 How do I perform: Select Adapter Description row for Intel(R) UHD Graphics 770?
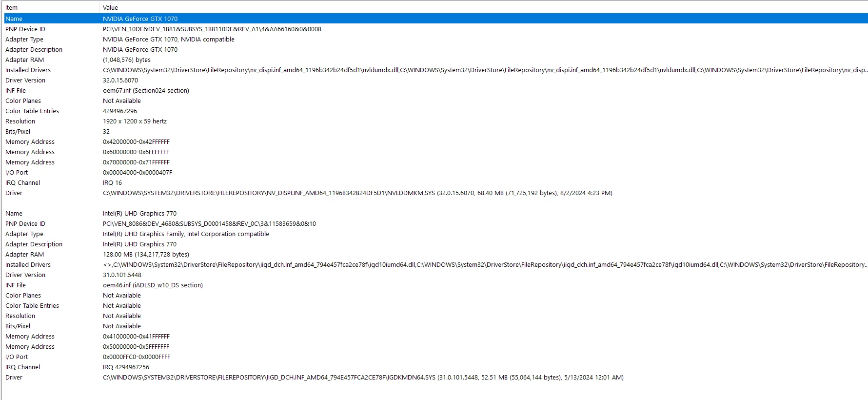point(436,244)
